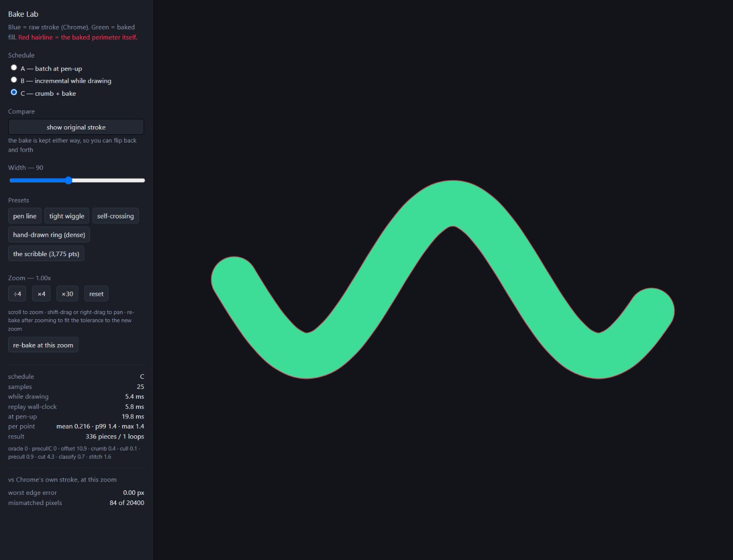733x560 pixels.
Task: Click the replay wall-clock 5.8 ms value
Action: click(134, 407)
